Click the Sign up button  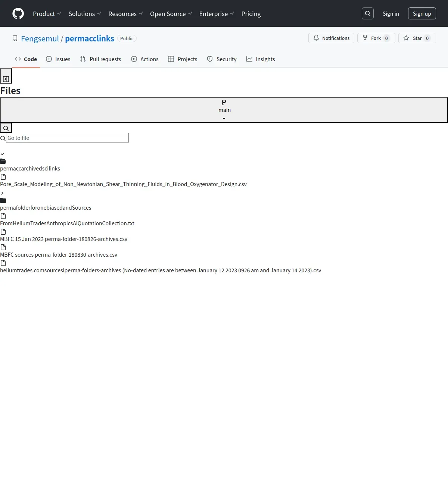[x=422, y=13]
